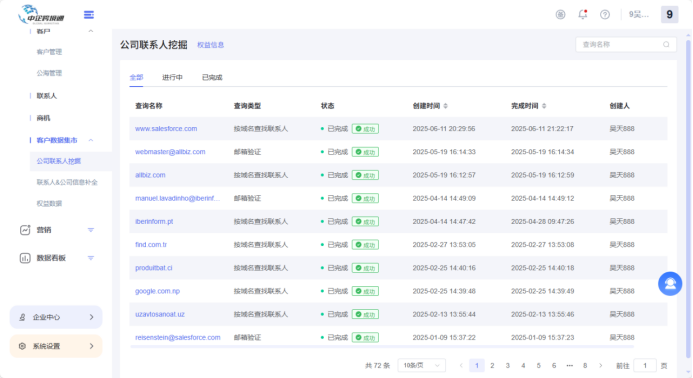The height and width of the screenshot is (378, 693).
Task: Expand 系统设置 right chevron
Action: point(91,346)
